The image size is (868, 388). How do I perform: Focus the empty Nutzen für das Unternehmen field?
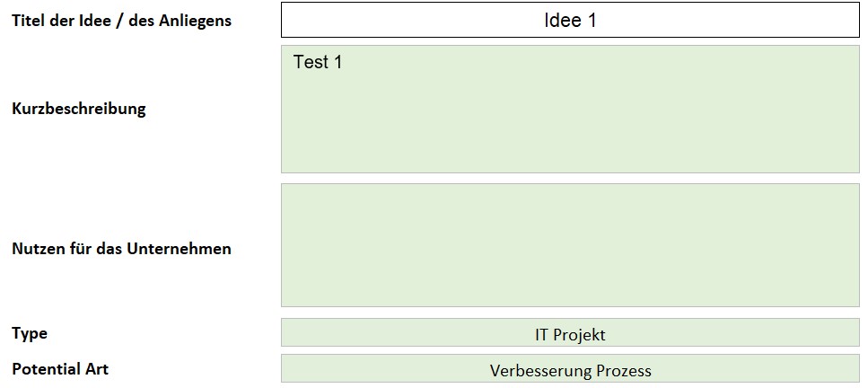(x=570, y=245)
